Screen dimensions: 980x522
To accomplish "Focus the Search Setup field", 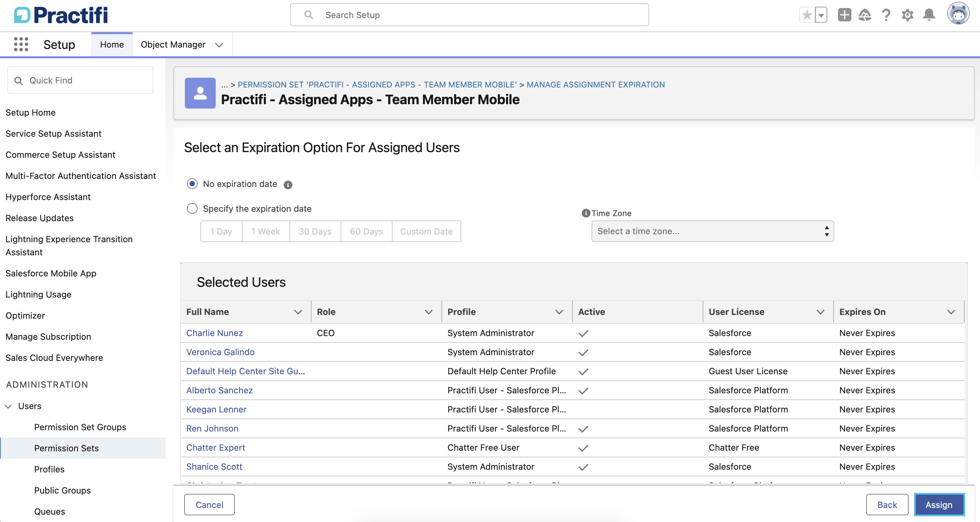I will click(469, 15).
